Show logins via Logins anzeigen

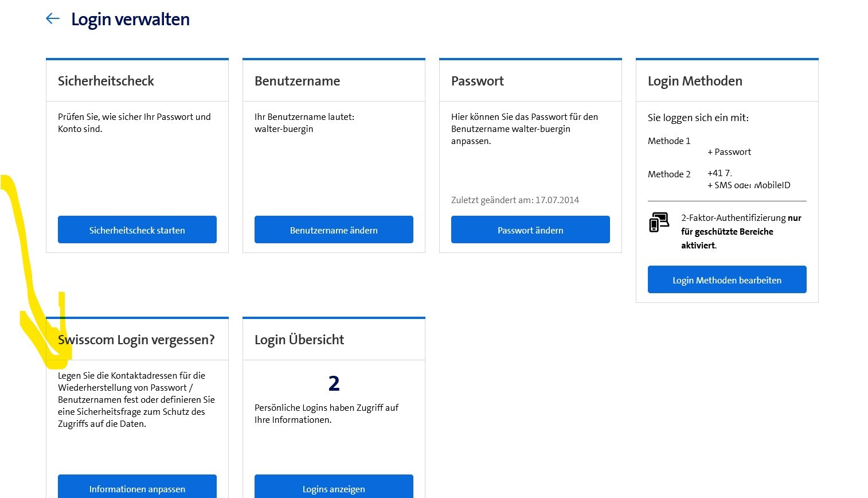[x=334, y=488]
